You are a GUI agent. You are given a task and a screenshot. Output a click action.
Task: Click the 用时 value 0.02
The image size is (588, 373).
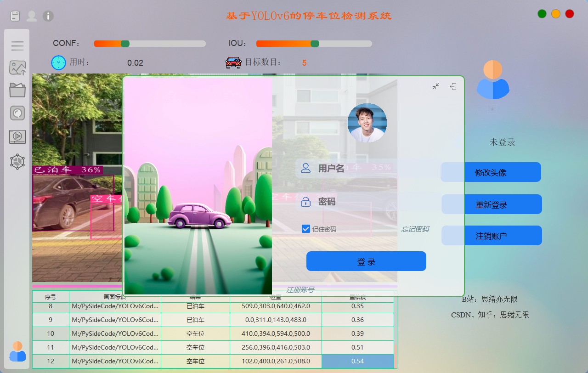point(135,63)
